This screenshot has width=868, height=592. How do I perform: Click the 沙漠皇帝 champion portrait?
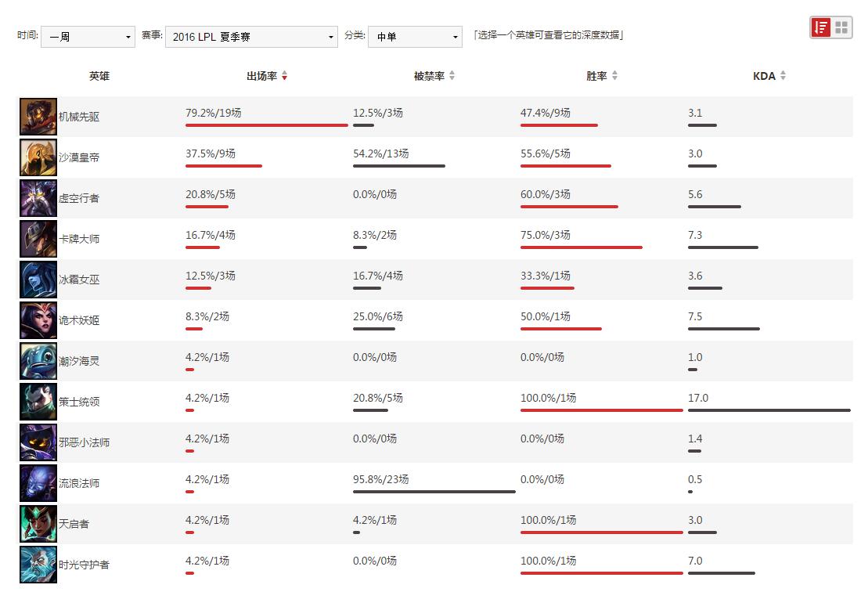pos(38,157)
